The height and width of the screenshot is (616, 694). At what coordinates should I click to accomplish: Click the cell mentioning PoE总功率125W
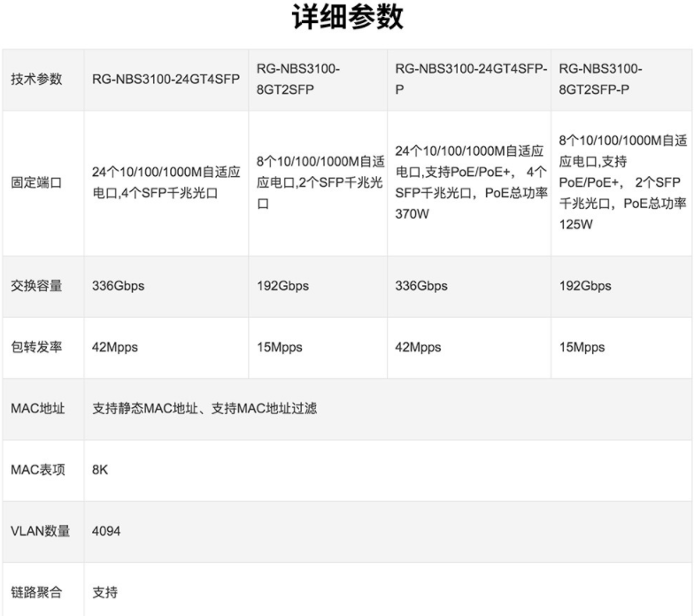pyautogui.click(x=623, y=182)
